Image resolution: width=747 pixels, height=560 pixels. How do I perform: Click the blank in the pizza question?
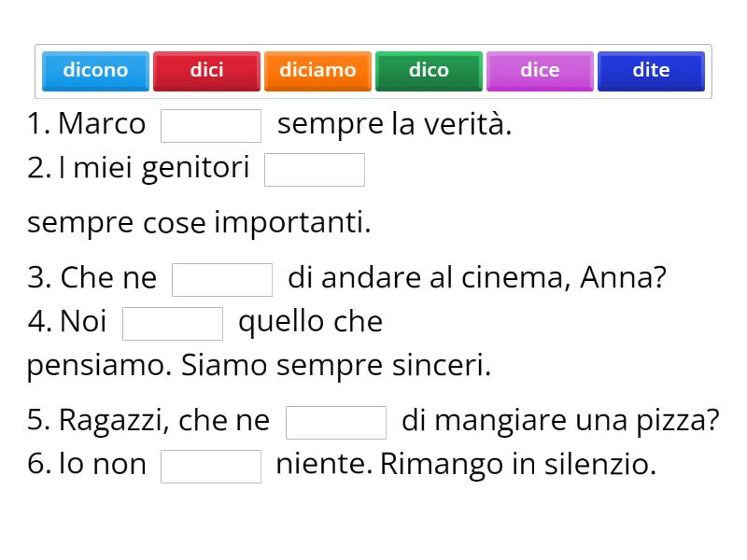tap(337, 421)
